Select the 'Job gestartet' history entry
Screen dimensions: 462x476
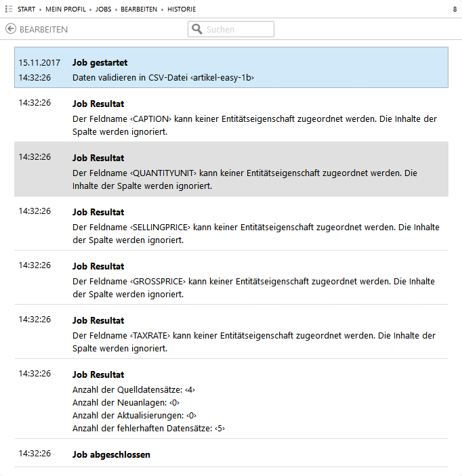(x=231, y=68)
